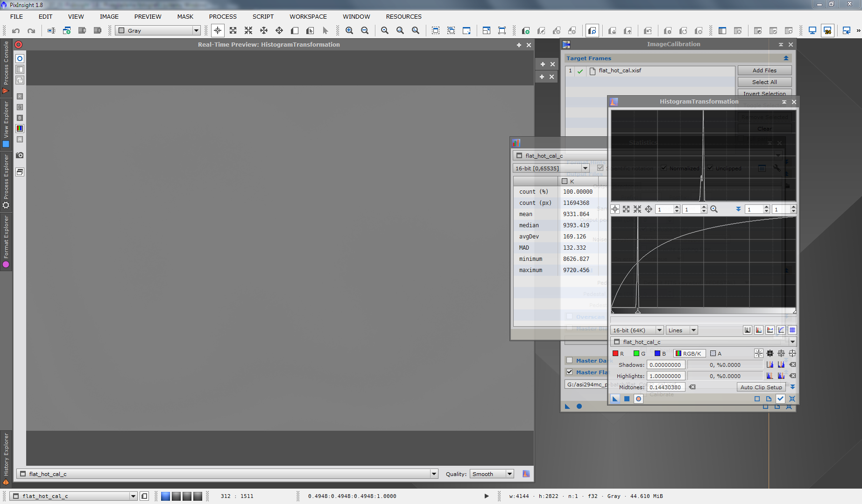
Task: Toggle the K channel checkbox in Statistics
Action: 565,181
